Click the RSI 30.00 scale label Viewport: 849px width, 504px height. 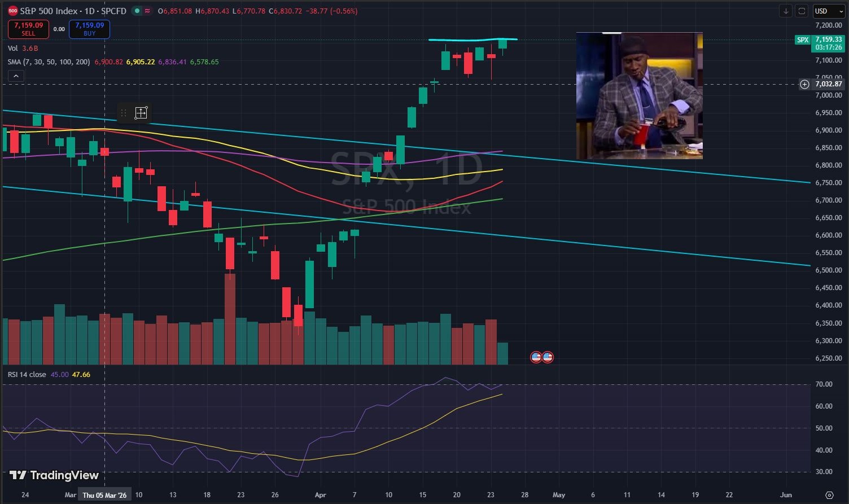click(824, 472)
